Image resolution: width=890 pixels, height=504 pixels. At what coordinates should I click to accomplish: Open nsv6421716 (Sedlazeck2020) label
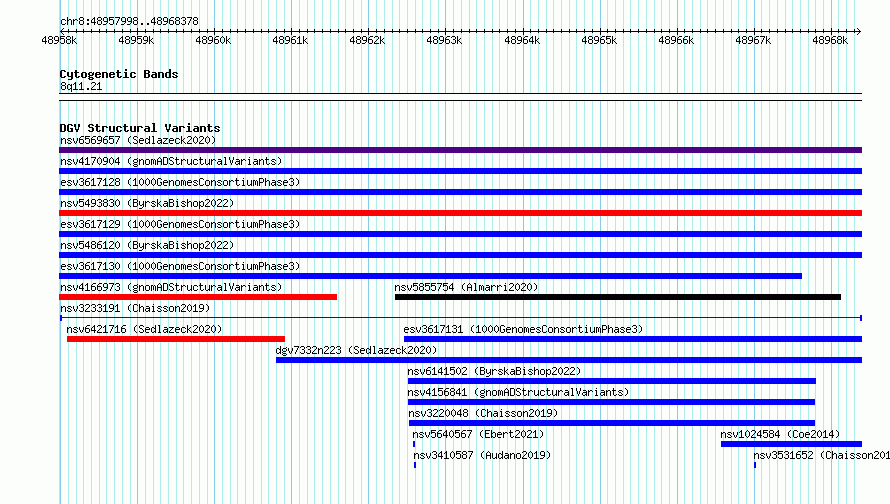144,329
